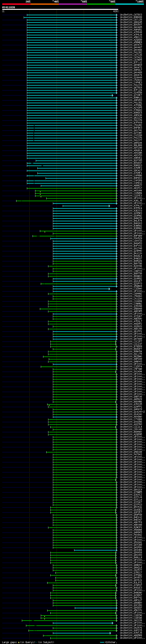Image resolution: width=146 pixels, height=644 pixels.
Task: Click the green segment of the identity legend
Action: (101, 4)
